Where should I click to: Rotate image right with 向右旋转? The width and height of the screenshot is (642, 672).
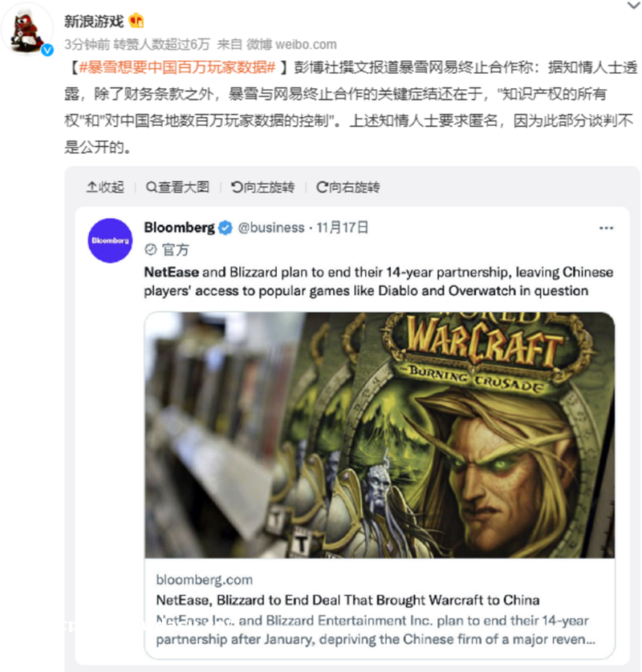click(x=347, y=188)
